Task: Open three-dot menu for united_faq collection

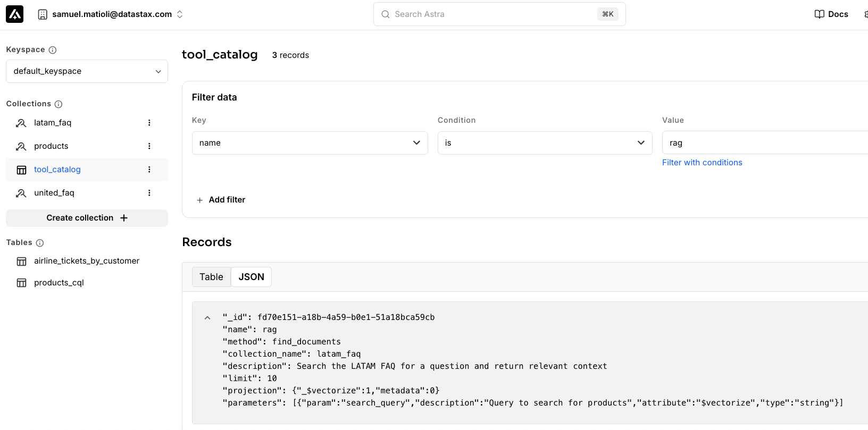Action: coord(149,193)
